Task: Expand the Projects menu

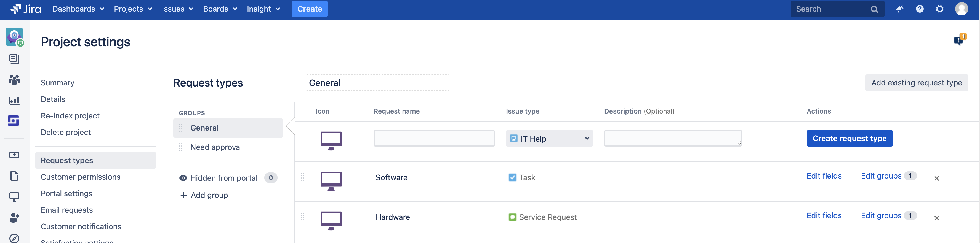Action: [x=133, y=9]
